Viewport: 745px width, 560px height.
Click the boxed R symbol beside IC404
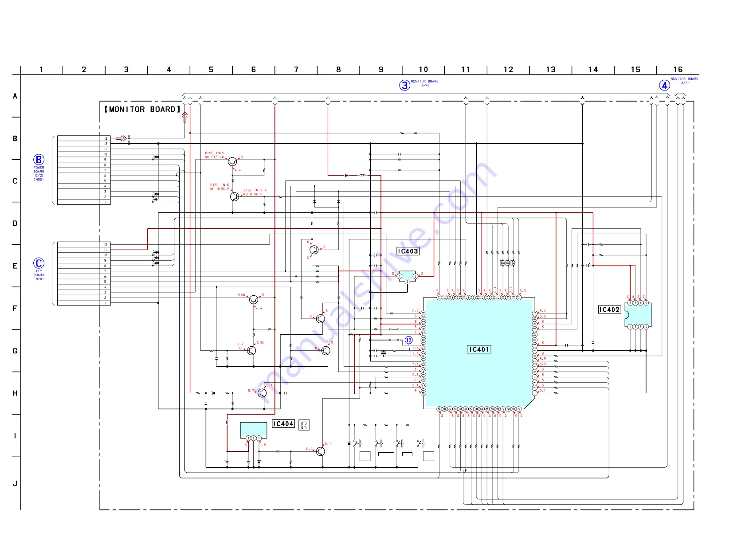(304, 425)
